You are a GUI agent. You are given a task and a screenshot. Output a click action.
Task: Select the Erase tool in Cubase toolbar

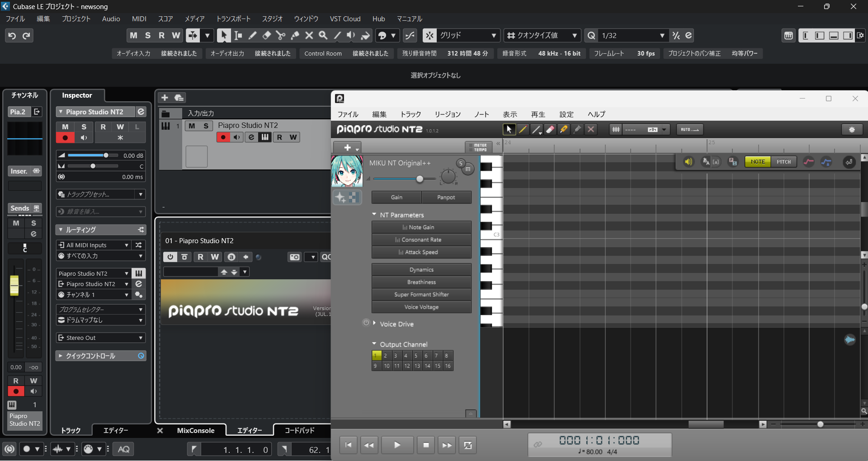click(266, 35)
